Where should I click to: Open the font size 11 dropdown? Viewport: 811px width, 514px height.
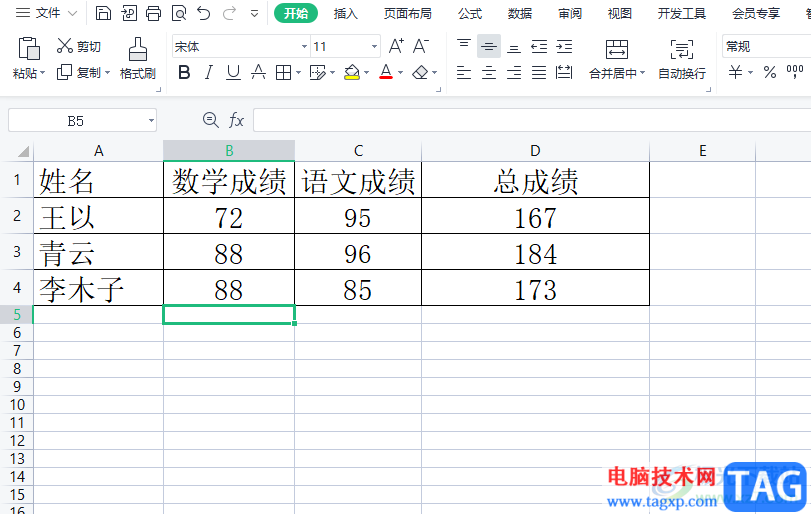pyautogui.click(x=374, y=47)
